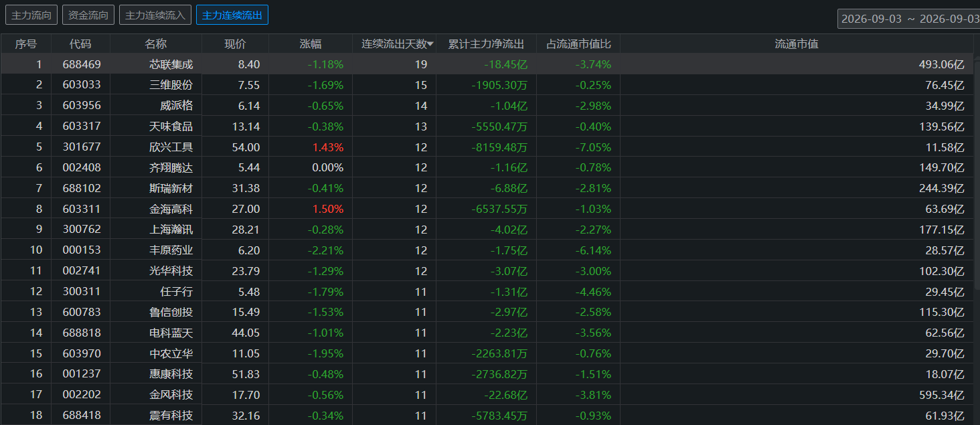Sort by the 流通市值 column header
This screenshot has height=425, width=980.
797,44
